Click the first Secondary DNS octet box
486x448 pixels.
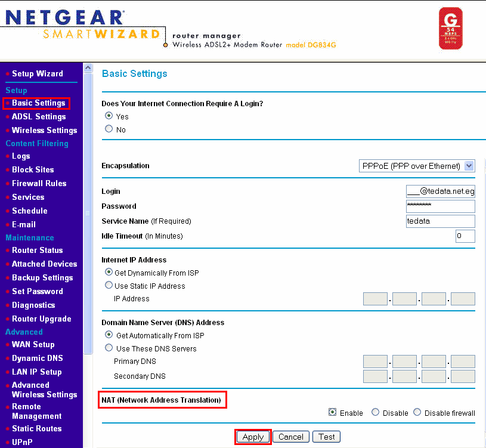click(375, 376)
